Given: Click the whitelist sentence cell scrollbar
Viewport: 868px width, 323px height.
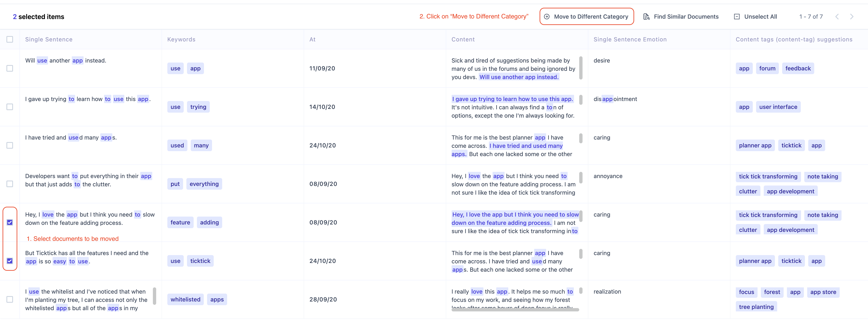Looking at the screenshot, I should pyautogui.click(x=154, y=296).
